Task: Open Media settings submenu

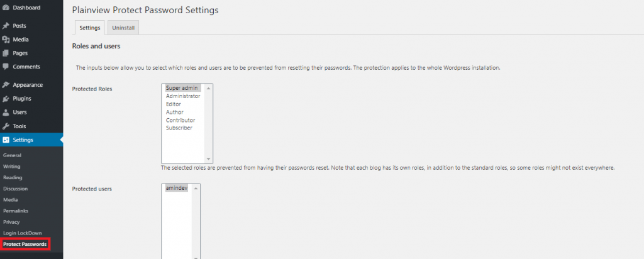Action: point(10,200)
